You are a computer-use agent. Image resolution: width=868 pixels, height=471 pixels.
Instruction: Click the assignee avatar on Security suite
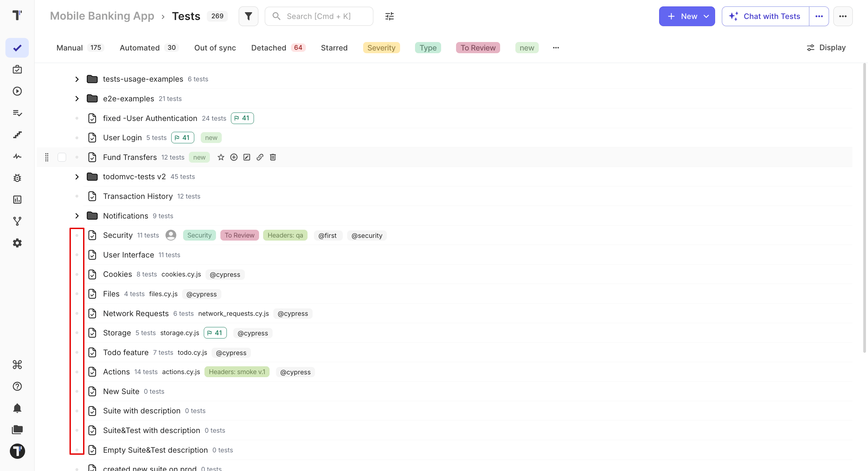[171, 235]
